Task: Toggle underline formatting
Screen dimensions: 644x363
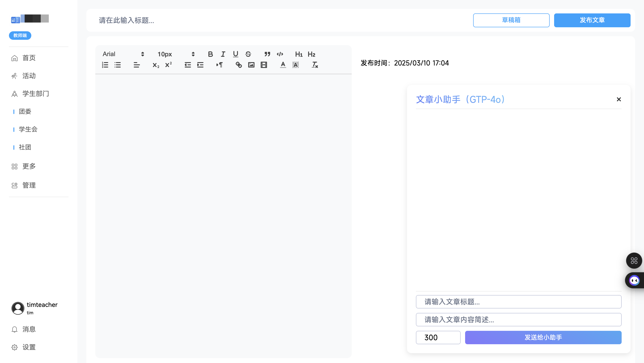Action: click(x=235, y=54)
